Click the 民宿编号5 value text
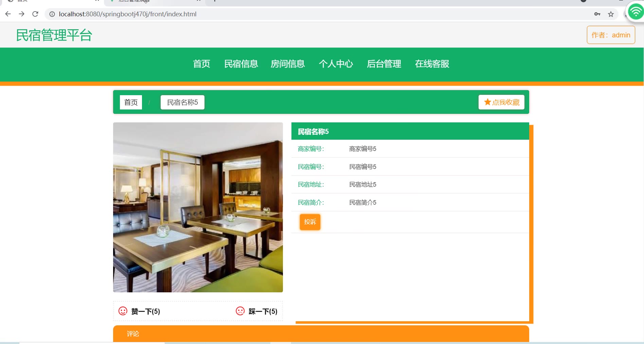 pos(362,167)
